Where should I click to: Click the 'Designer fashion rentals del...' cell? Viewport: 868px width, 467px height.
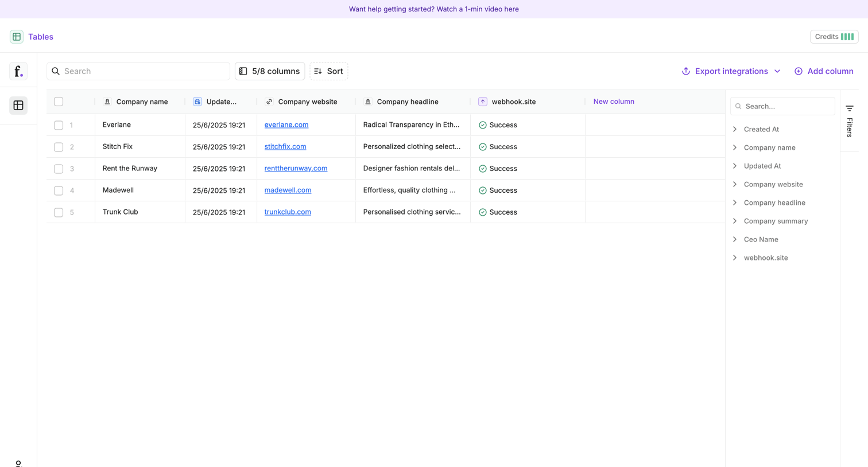pyautogui.click(x=413, y=168)
